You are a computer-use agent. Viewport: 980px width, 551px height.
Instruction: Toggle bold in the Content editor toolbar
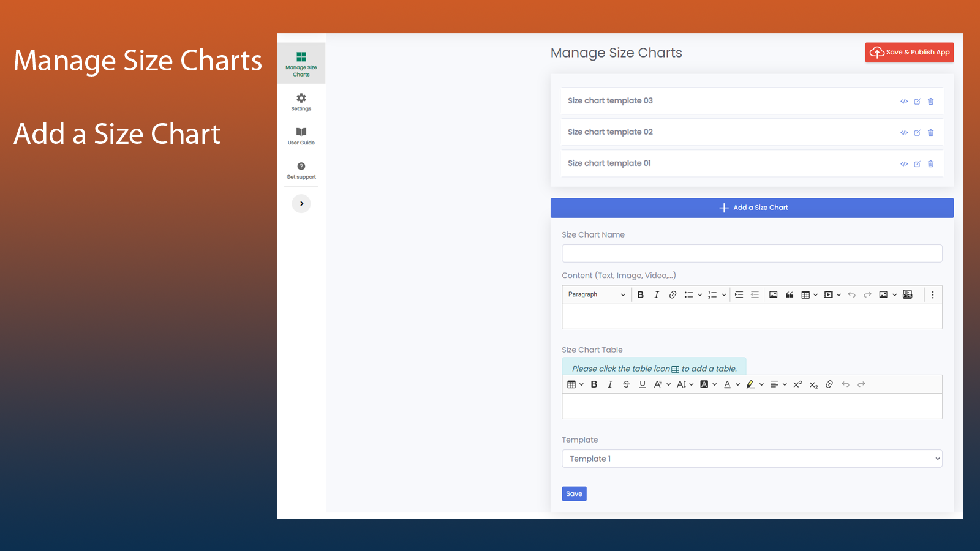click(641, 295)
